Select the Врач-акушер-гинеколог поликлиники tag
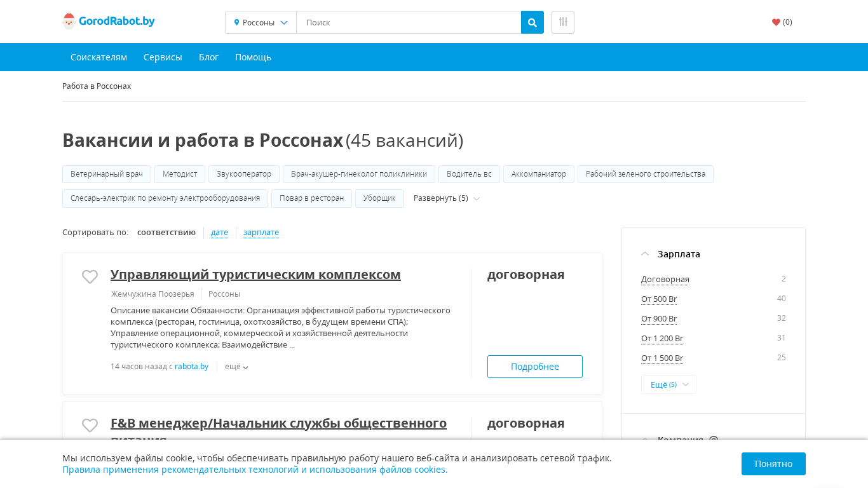The width and height of the screenshot is (868, 488). pos(359,174)
